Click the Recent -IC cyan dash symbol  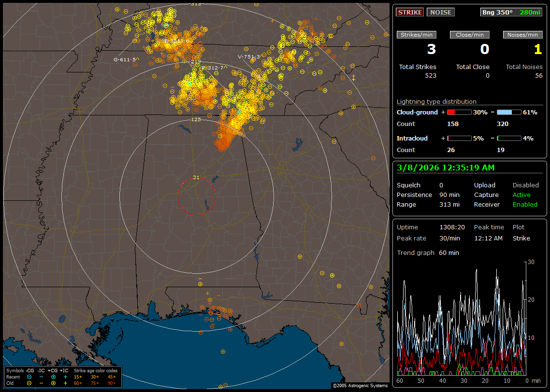tap(41, 377)
